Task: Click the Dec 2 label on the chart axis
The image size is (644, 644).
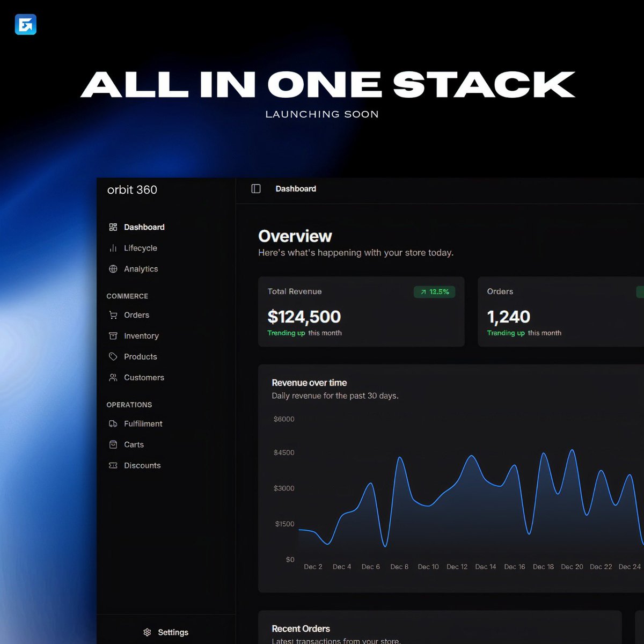Action: pyautogui.click(x=313, y=567)
